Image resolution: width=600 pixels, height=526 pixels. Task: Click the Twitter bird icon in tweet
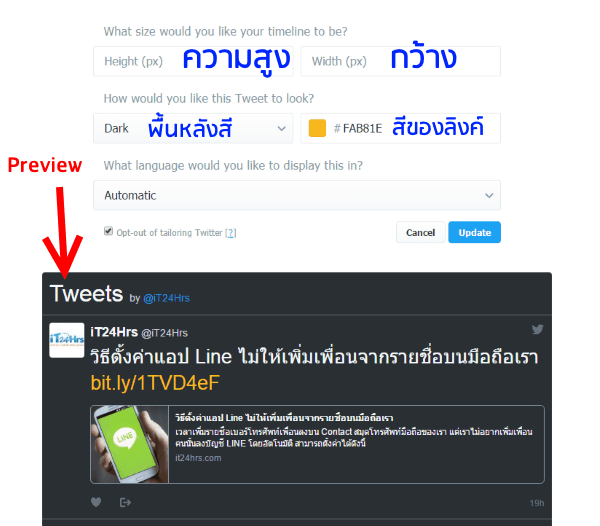537,329
